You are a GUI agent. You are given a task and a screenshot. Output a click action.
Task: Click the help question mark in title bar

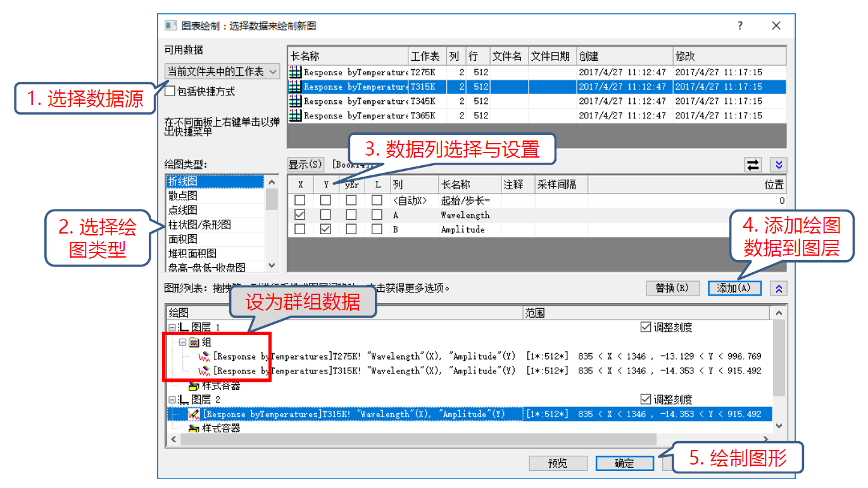click(x=740, y=26)
